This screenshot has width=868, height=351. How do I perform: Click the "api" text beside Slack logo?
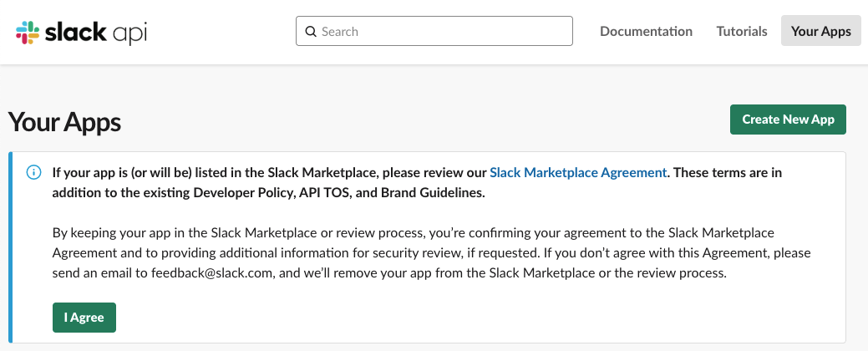point(129,33)
